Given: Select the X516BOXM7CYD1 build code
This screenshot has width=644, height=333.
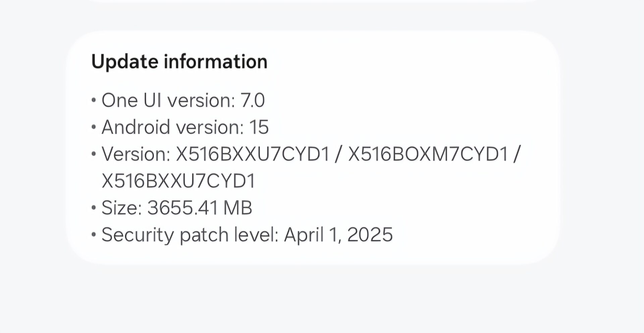Looking at the screenshot, I should 428,154.
